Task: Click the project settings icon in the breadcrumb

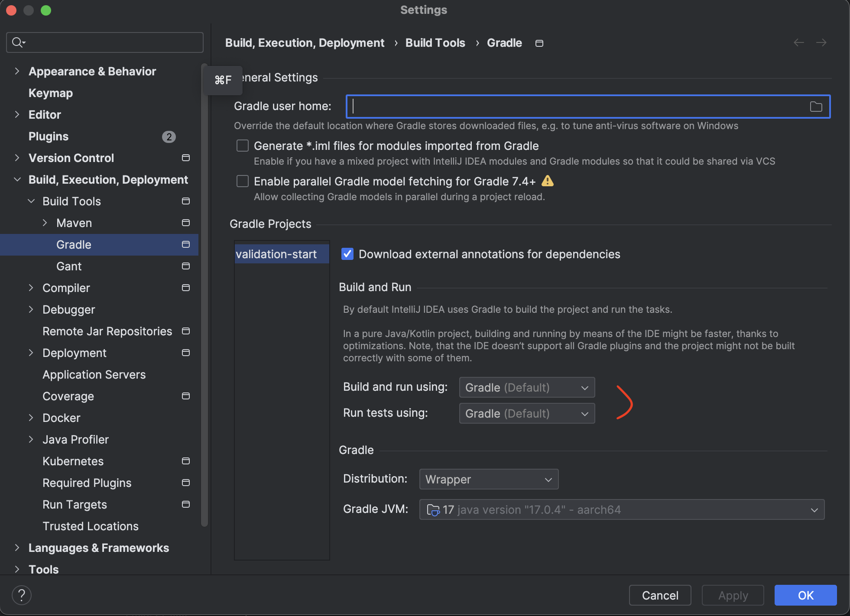Action: 539,43
